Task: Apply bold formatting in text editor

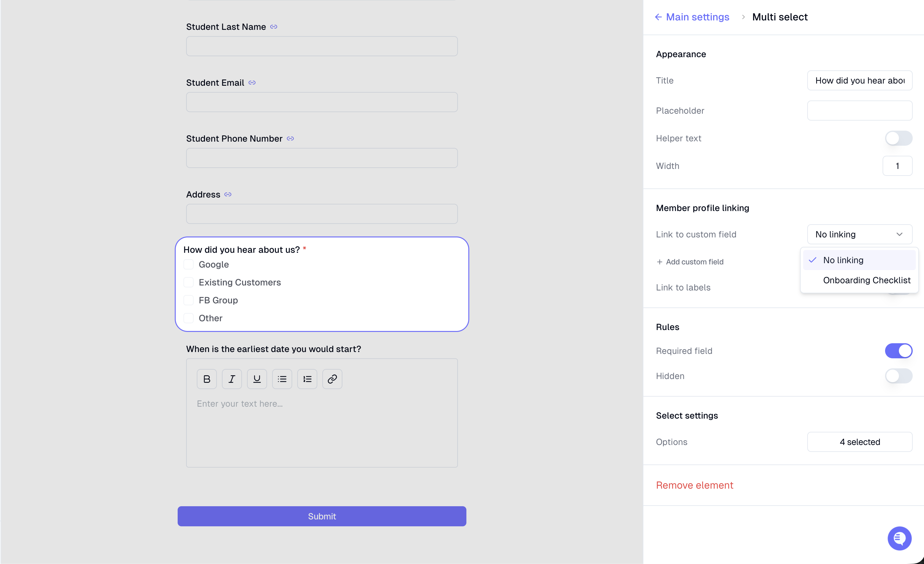Action: pyautogui.click(x=207, y=379)
